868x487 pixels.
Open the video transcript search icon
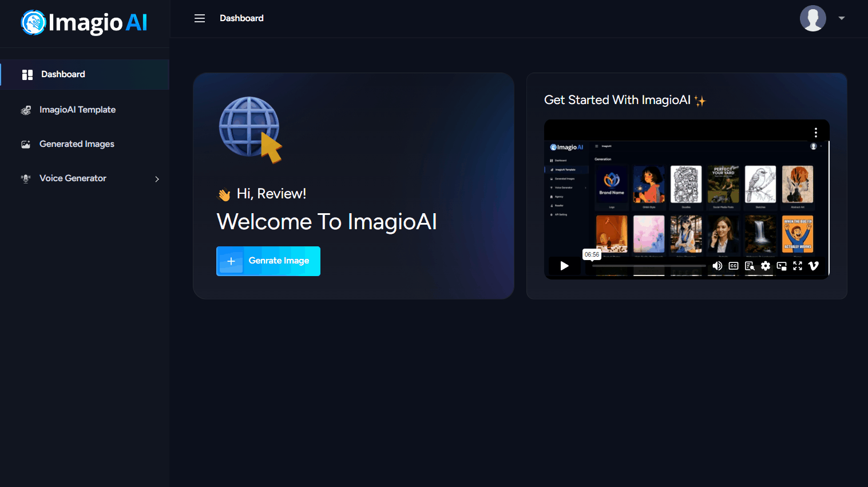click(x=750, y=266)
